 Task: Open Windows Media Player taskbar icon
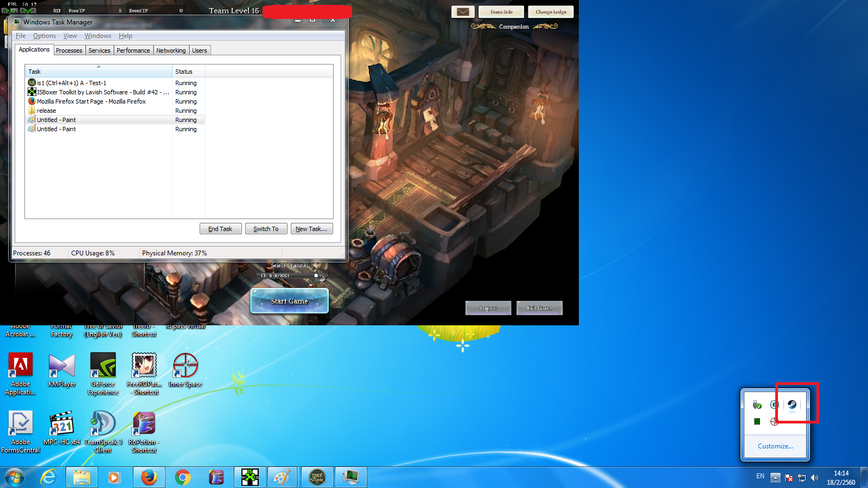(114, 478)
